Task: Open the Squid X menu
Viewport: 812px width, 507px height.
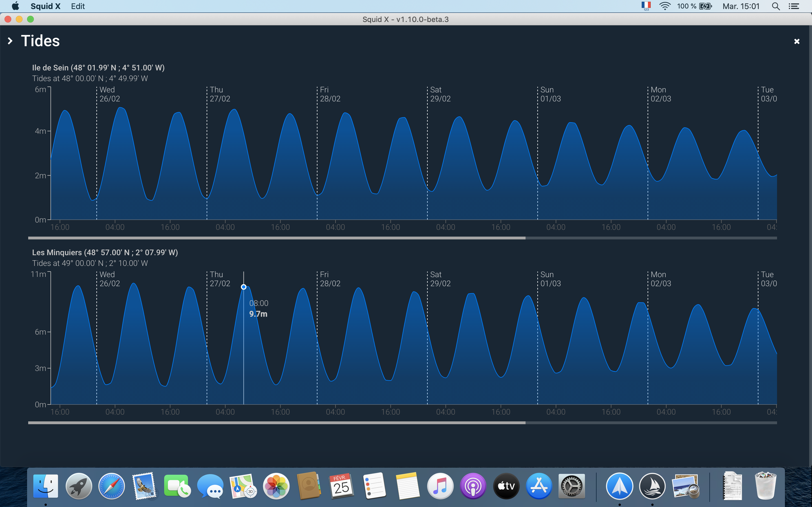Action: pyautogui.click(x=45, y=6)
